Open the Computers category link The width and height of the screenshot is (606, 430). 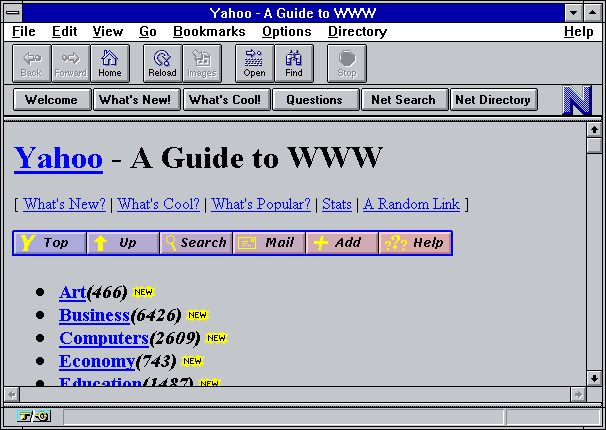104,338
